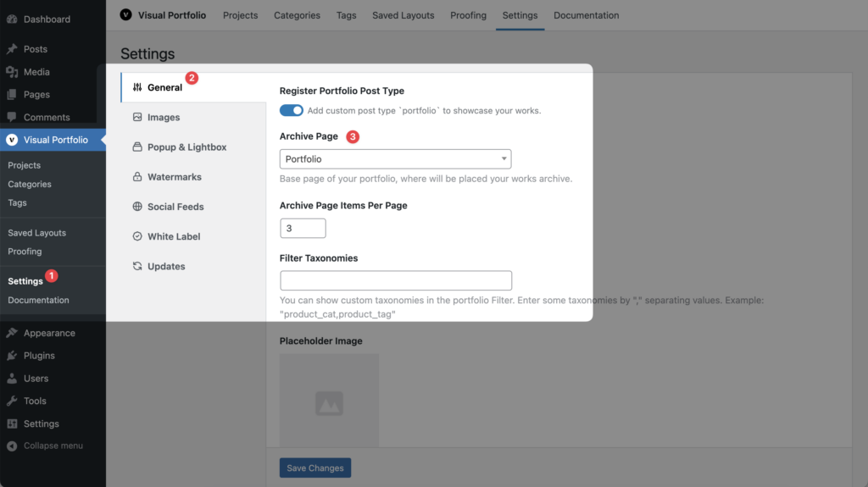Click the Plugins icon in sidebar

(12, 356)
